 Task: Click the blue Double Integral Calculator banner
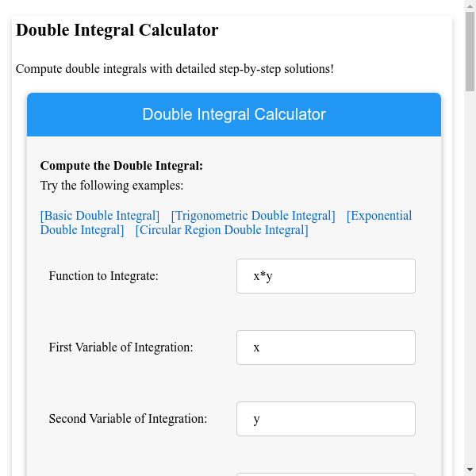click(234, 114)
